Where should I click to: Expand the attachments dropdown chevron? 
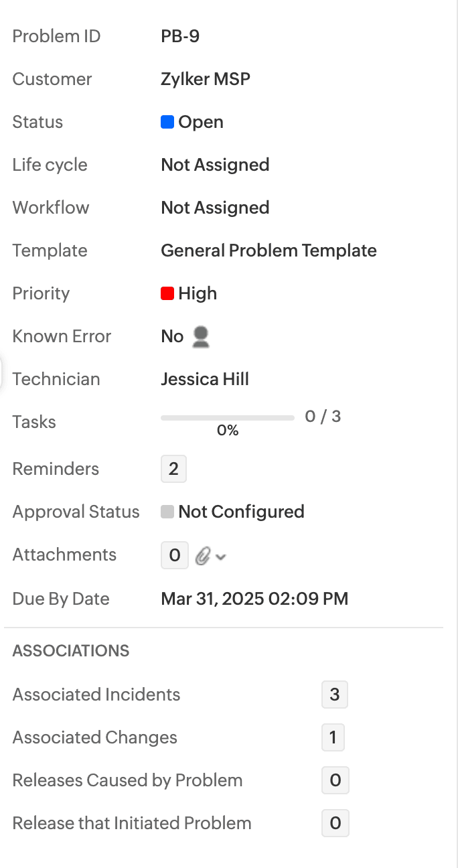pos(221,556)
